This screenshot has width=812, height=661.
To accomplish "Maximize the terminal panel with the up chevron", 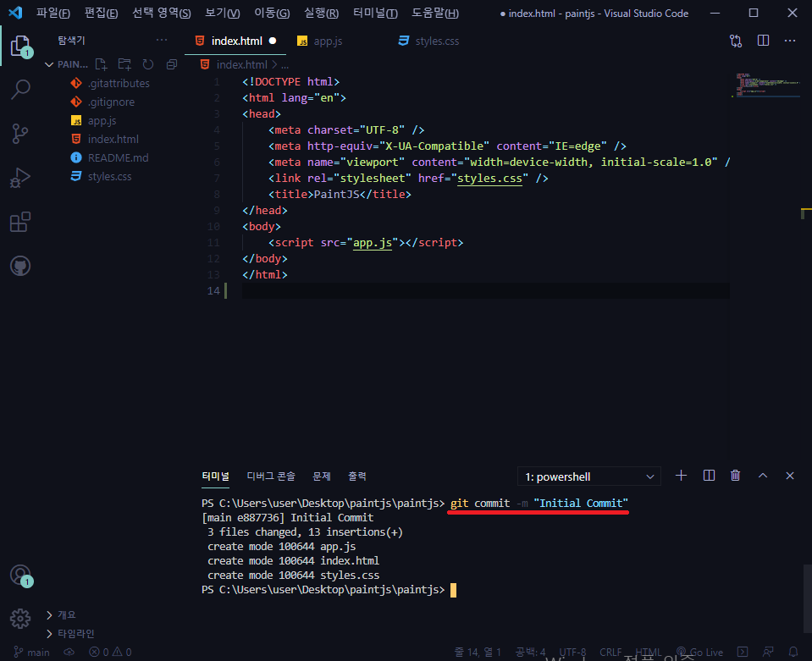I will pos(763,476).
